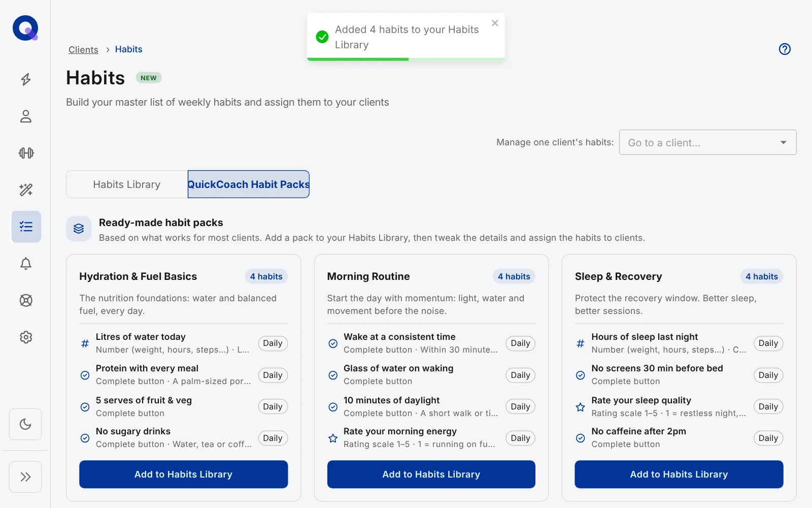Click the '4 habits' badge on Morning Routine
The height and width of the screenshot is (508, 812).
514,276
